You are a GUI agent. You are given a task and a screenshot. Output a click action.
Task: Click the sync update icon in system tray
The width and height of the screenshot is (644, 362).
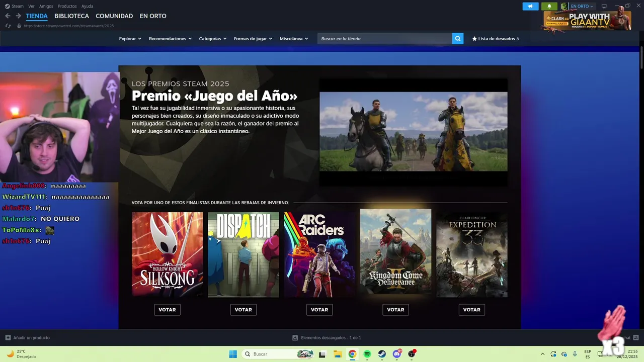pos(553,354)
